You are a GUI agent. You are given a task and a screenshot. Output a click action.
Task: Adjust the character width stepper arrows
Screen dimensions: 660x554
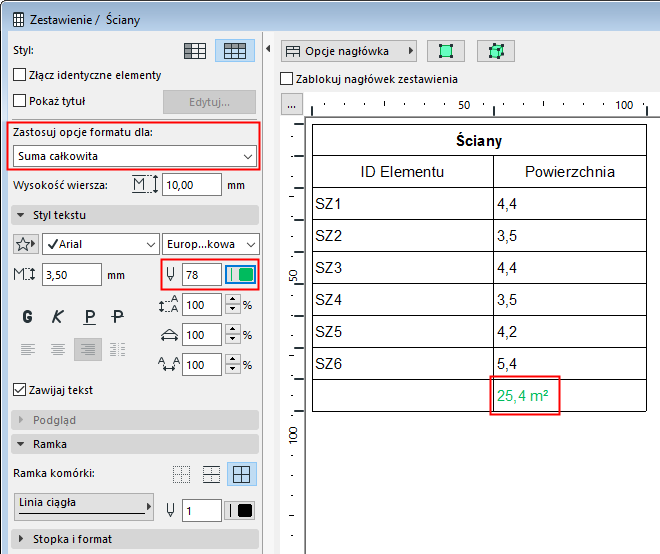pyautogui.click(x=233, y=334)
